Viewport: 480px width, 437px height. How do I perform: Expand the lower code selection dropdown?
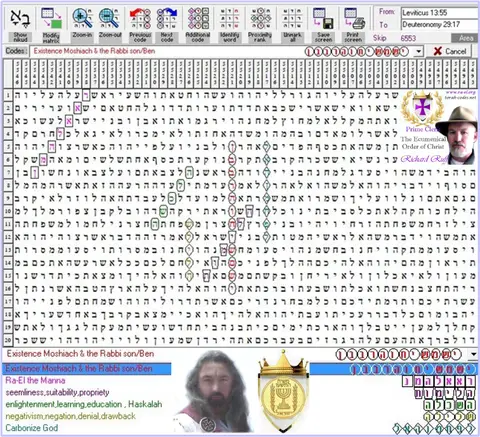(x=473, y=354)
